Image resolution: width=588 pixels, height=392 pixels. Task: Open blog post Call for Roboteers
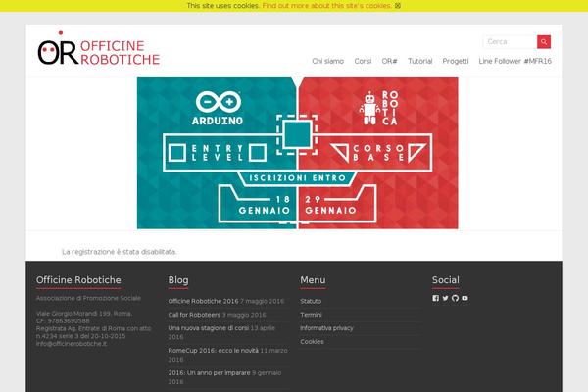(194, 315)
